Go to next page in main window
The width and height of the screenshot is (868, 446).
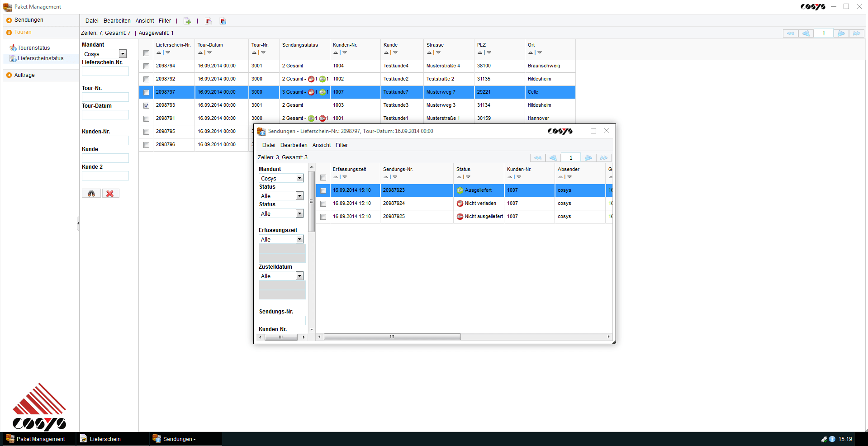[x=841, y=33]
